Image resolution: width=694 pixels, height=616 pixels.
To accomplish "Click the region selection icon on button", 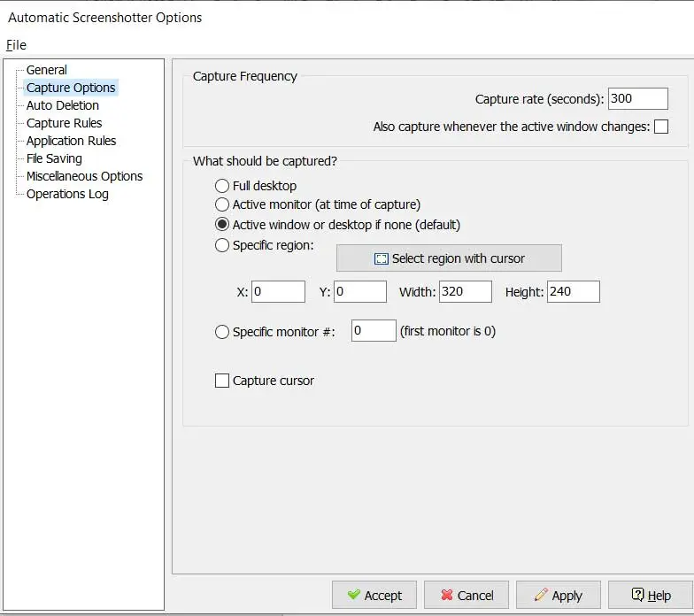I will pyautogui.click(x=381, y=258).
